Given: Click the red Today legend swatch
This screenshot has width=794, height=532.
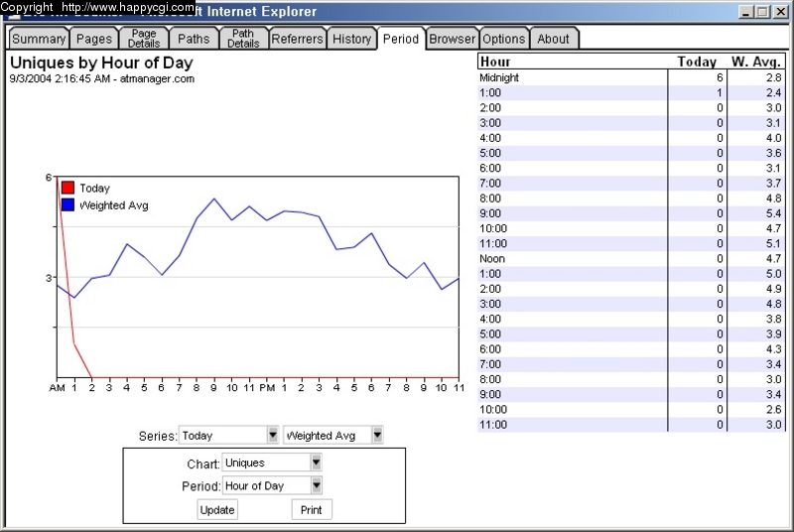Looking at the screenshot, I should point(67,188).
